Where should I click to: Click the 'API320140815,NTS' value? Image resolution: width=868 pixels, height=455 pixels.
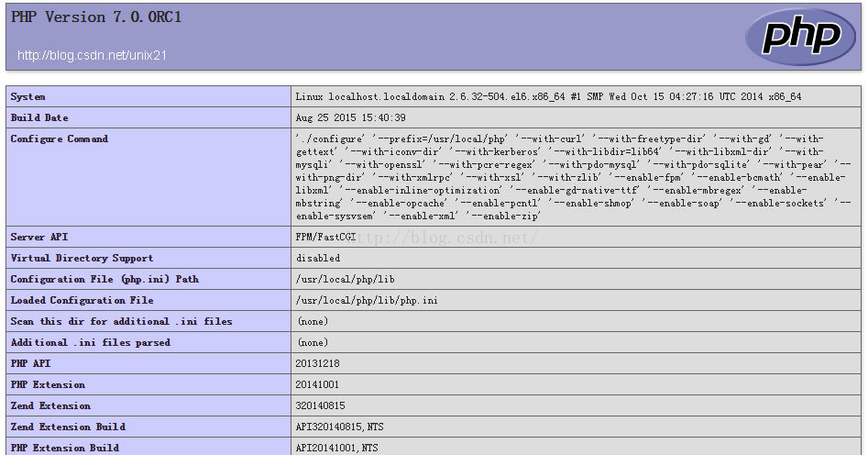[339, 427]
